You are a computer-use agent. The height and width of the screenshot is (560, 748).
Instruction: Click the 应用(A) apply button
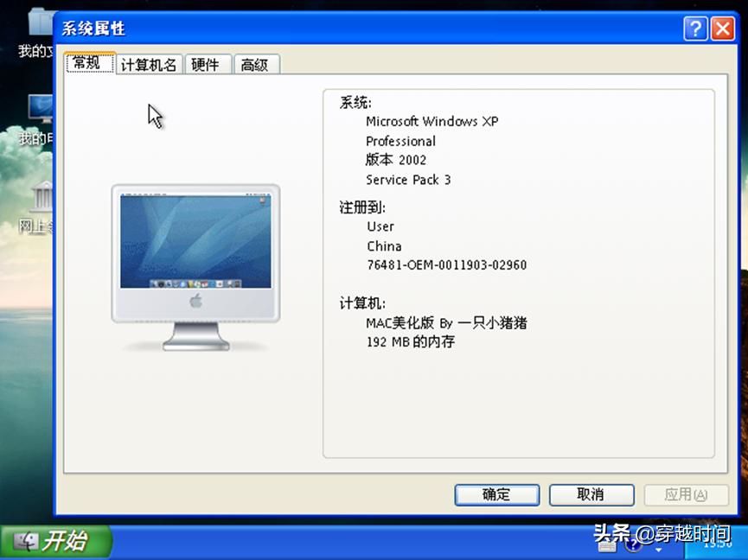(x=685, y=494)
